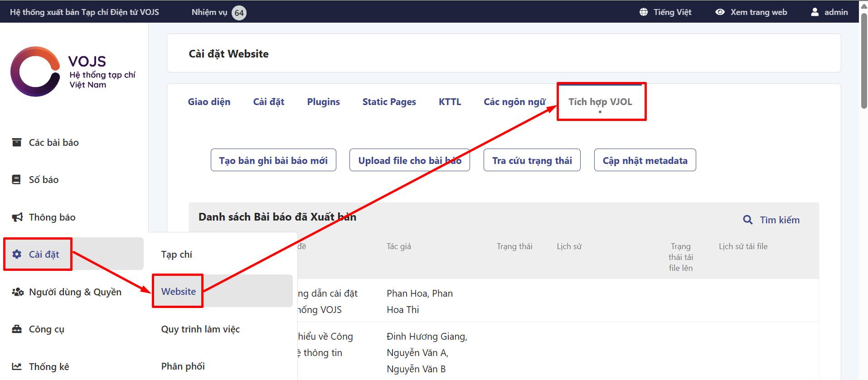Click the vertical page scrollbar
The width and height of the screenshot is (868, 380).
click(x=863, y=61)
